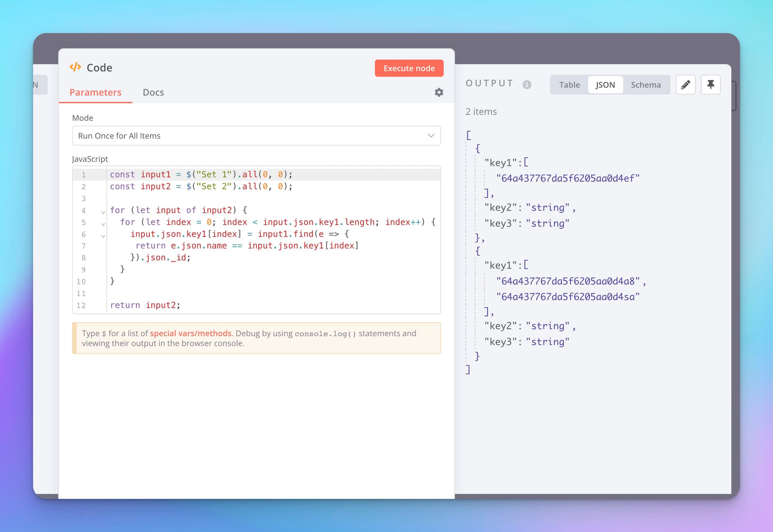Open the Run Once for All Items dropdown
Screen dimensions: 773x532
click(256, 136)
